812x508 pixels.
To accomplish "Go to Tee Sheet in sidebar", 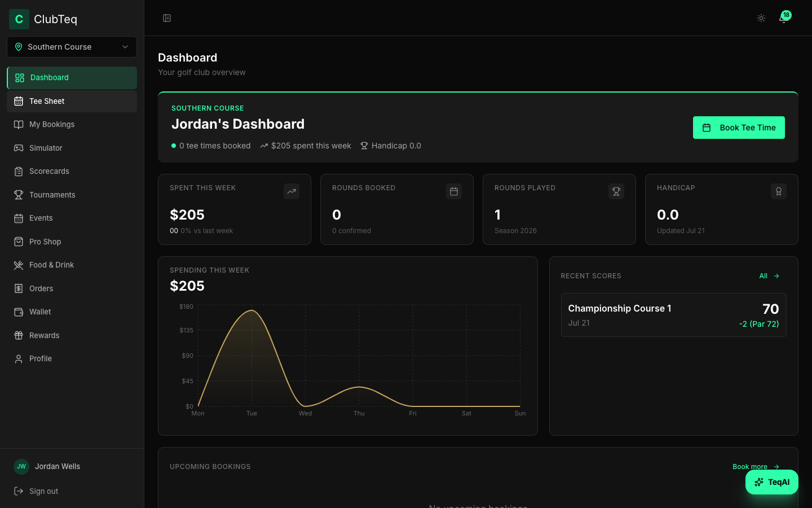I will click(72, 101).
